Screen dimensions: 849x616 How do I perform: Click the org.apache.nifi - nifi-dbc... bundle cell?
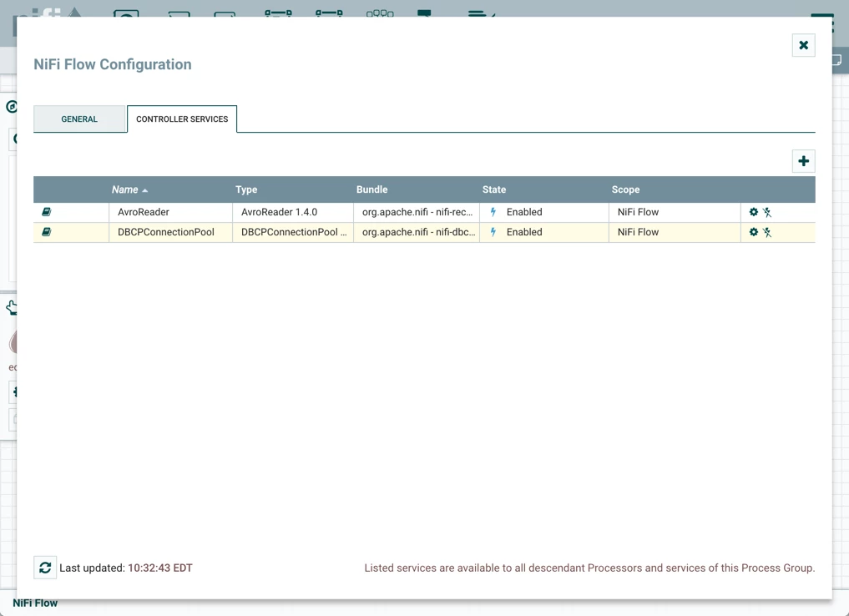pyautogui.click(x=417, y=232)
